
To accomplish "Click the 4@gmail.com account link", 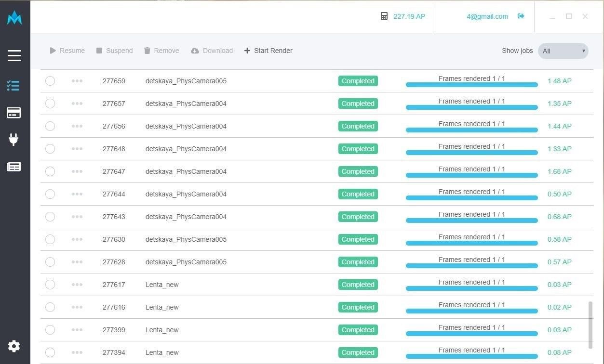I will [487, 16].
